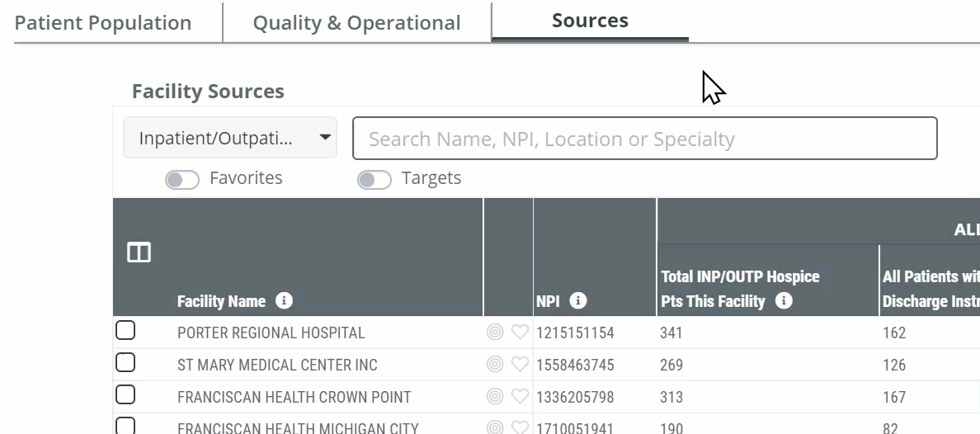The height and width of the screenshot is (434, 980).
Task: Click the PORTER REGIONAL HOSPITAL name
Action: [x=271, y=333]
